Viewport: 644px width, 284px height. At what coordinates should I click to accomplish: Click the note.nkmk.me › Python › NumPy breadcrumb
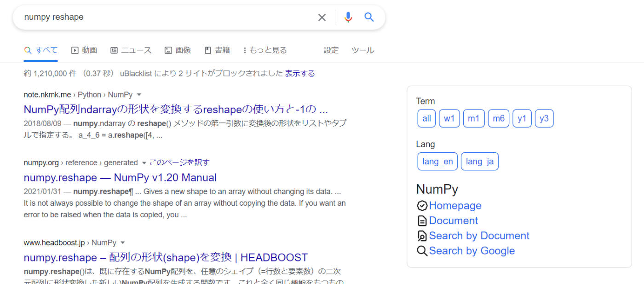[78, 95]
